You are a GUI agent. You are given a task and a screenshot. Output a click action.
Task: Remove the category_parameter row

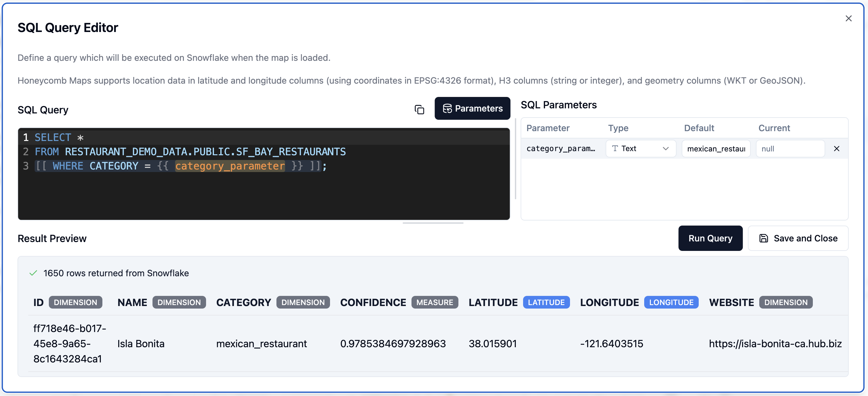point(836,149)
